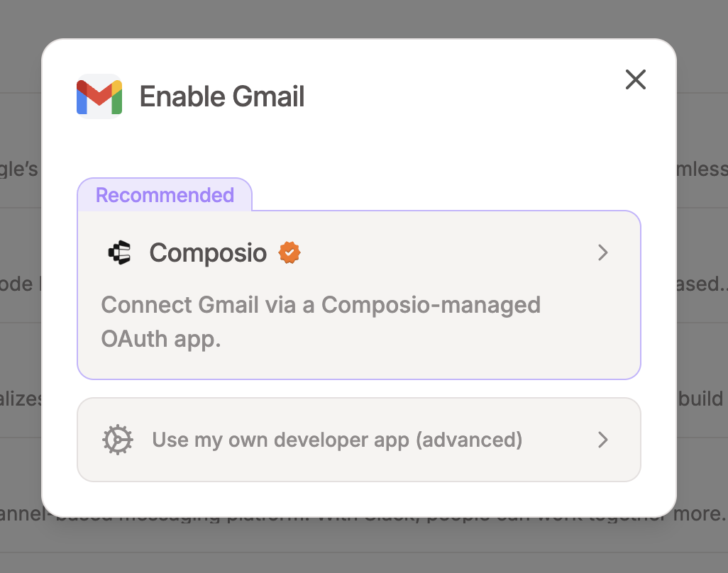
Task: Click the Composio OAuth description text
Action: [x=321, y=321]
